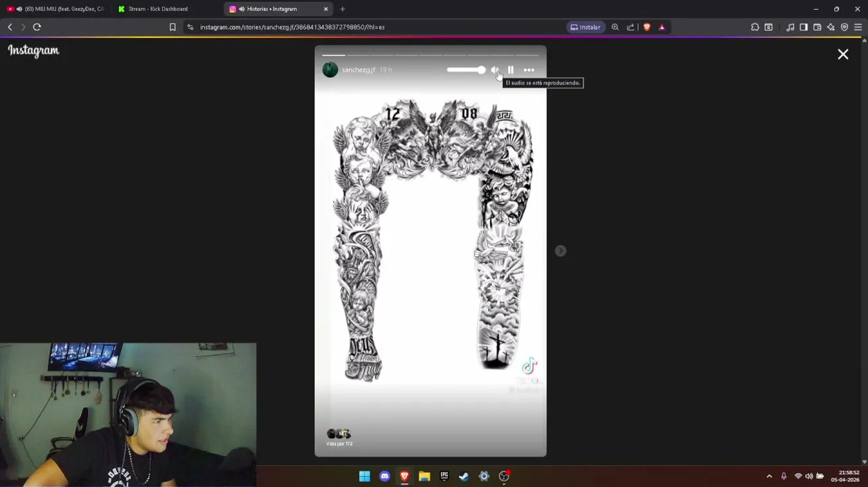Open sanchezg.jf profile picture
Image resolution: width=868 pixels, height=487 pixels.
[330, 70]
